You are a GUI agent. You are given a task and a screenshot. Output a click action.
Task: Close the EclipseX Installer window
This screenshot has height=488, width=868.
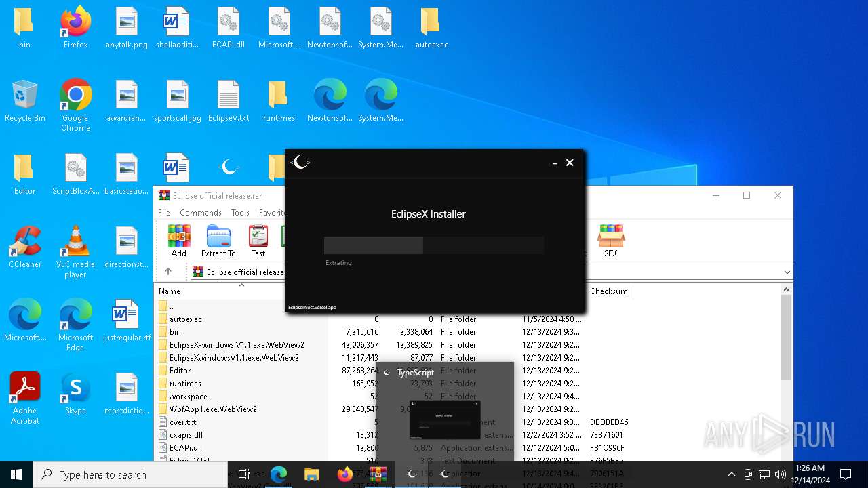point(570,163)
